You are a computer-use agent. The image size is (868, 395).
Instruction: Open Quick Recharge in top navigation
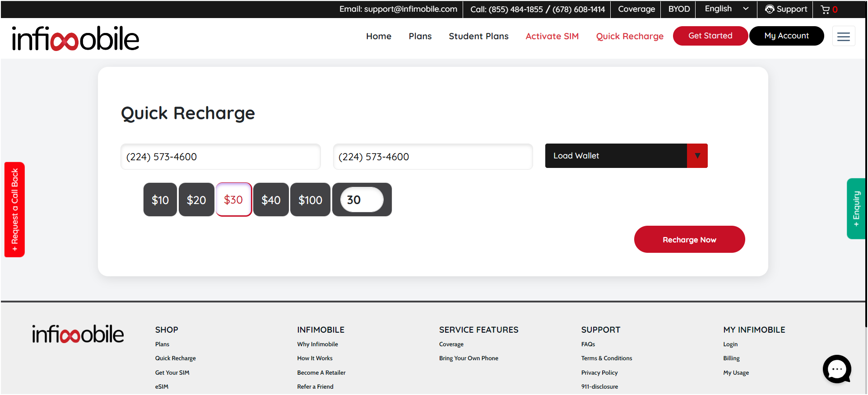tap(630, 36)
